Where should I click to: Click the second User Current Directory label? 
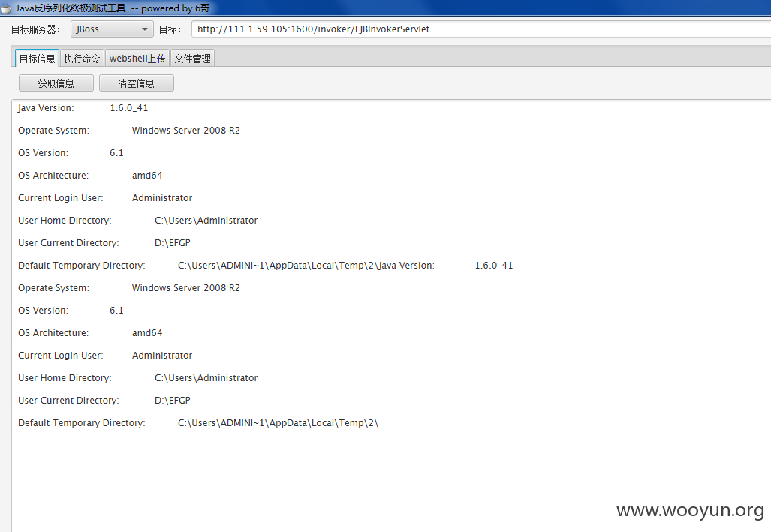[x=68, y=400]
